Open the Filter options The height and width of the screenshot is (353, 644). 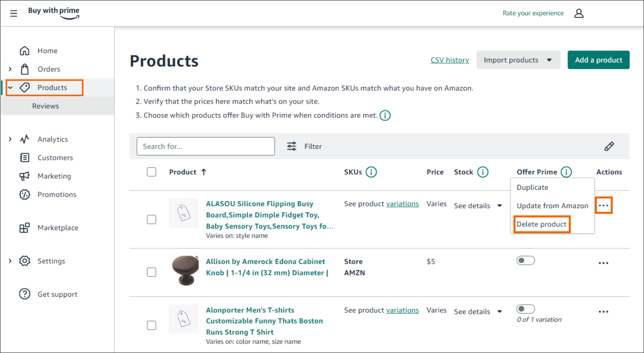[304, 146]
